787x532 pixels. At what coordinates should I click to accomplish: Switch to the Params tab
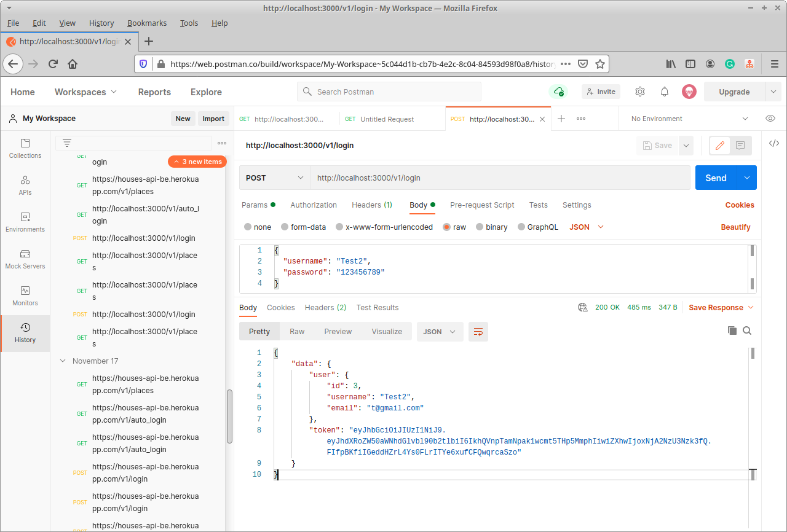pos(258,205)
